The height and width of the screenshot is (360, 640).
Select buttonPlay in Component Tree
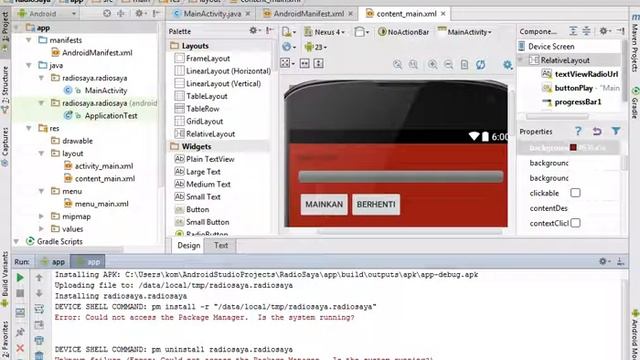(573, 88)
